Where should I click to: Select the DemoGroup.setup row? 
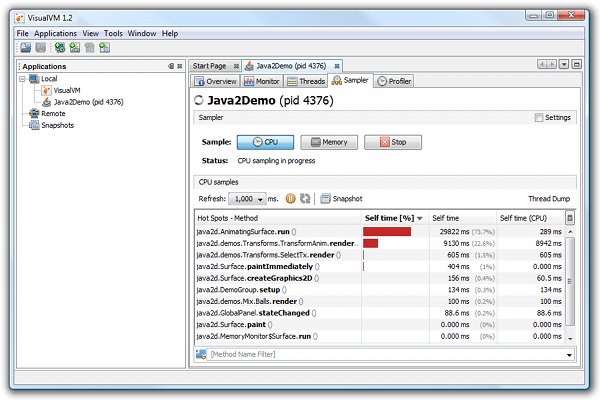[x=380, y=290]
